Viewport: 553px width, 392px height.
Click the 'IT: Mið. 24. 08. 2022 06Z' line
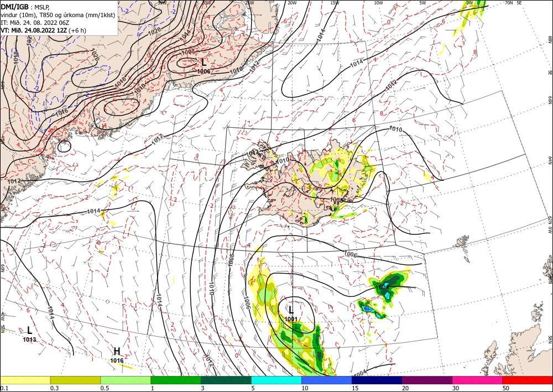[34, 23]
